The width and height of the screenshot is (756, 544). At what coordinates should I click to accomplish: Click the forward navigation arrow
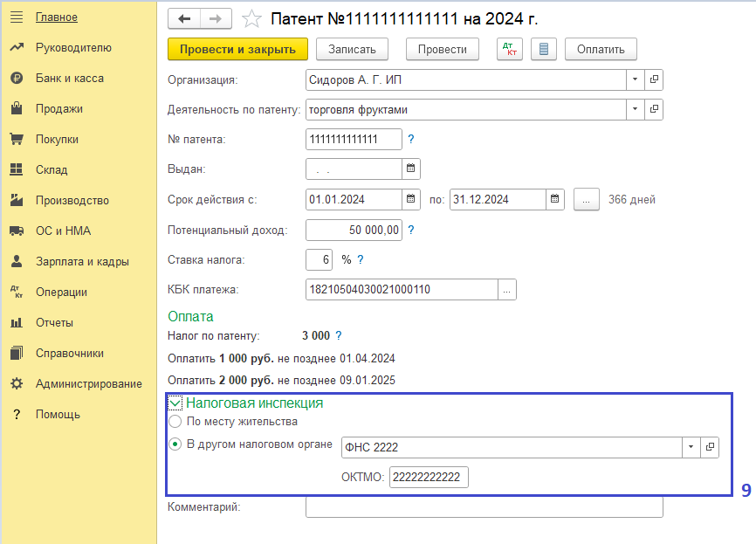tap(216, 18)
